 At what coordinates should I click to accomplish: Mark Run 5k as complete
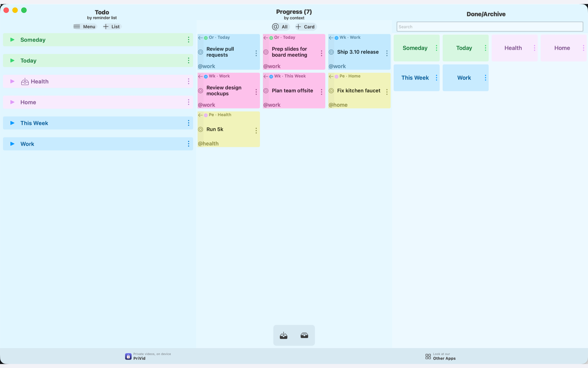[x=200, y=129]
